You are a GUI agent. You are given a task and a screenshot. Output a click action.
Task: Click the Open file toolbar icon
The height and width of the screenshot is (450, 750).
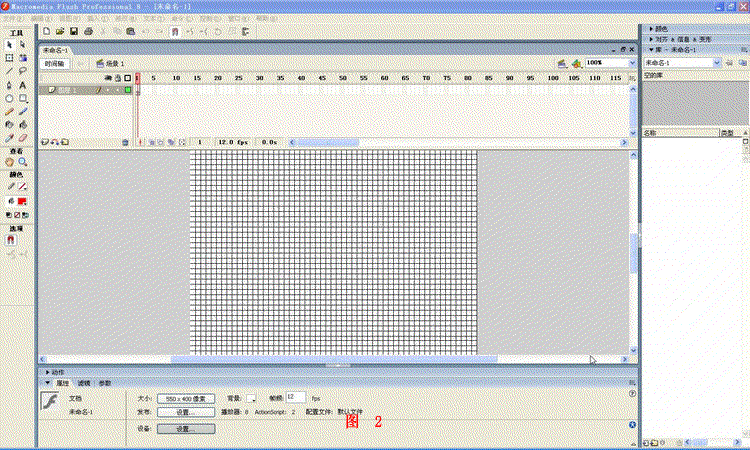(60, 32)
